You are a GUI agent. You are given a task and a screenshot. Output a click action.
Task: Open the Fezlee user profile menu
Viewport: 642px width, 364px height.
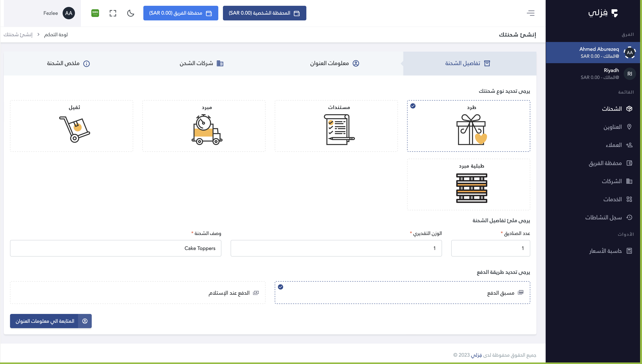coord(59,13)
